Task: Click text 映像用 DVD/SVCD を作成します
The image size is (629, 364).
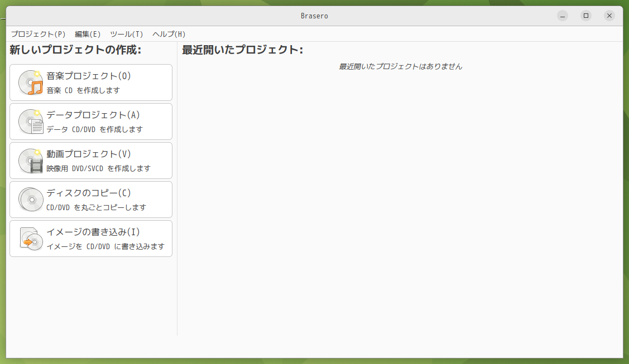Action: pos(98,168)
